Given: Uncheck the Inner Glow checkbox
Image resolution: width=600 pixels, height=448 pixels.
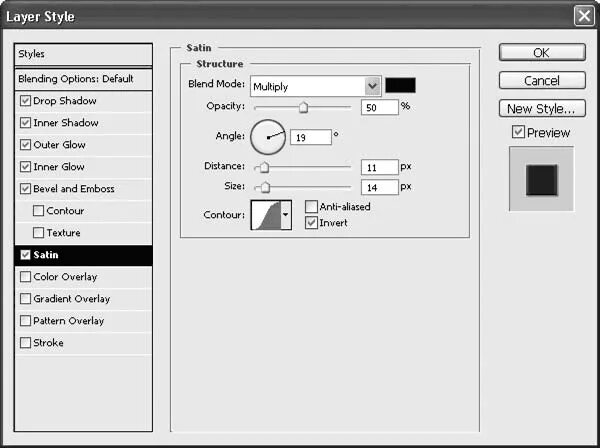Looking at the screenshot, I should (x=25, y=167).
